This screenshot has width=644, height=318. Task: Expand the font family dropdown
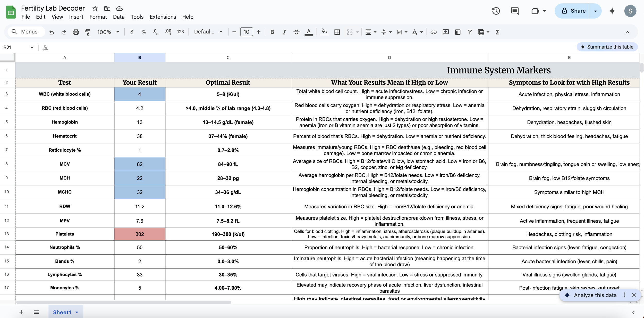click(x=208, y=32)
